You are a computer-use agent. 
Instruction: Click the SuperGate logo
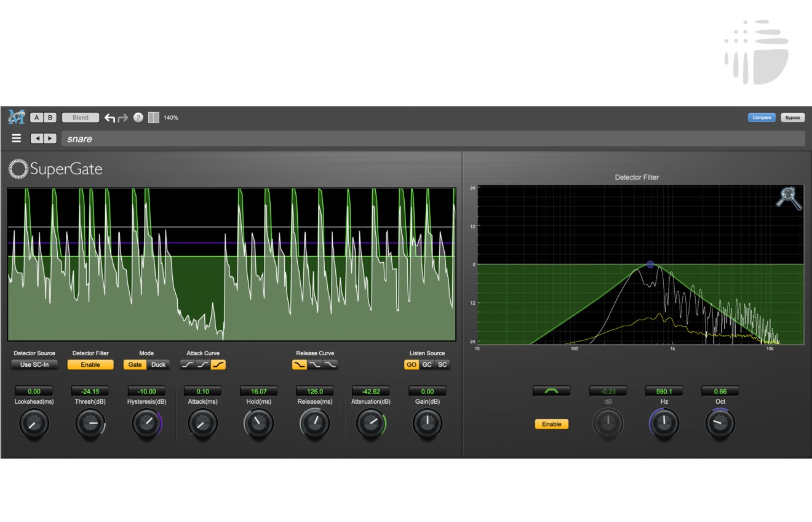point(55,169)
